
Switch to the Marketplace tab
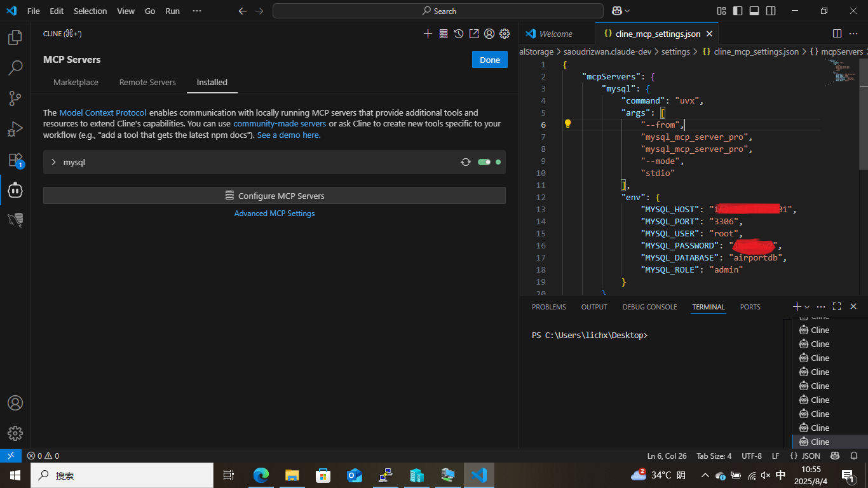click(x=76, y=82)
